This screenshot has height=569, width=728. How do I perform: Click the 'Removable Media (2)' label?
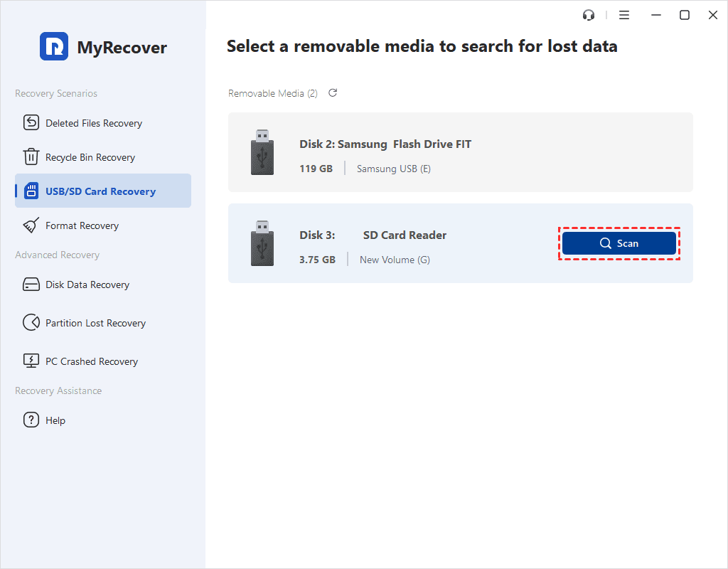pyautogui.click(x=273, y=93)
